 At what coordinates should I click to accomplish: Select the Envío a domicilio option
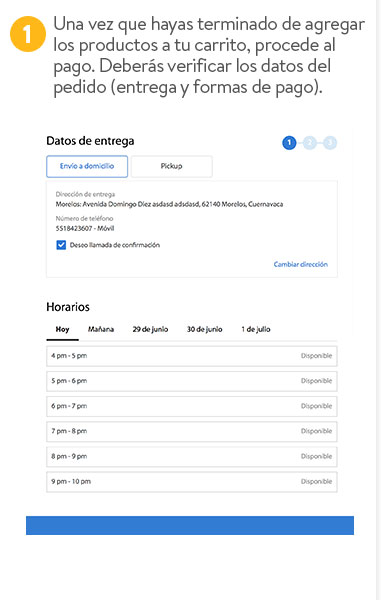tap(87, 166)
